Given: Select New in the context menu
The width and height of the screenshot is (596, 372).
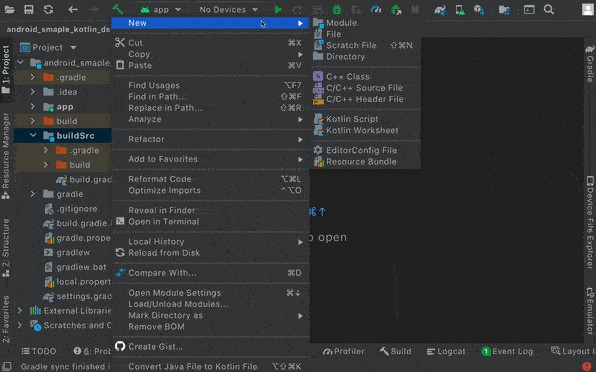Looking at the screenshot, I should point(210,23).
